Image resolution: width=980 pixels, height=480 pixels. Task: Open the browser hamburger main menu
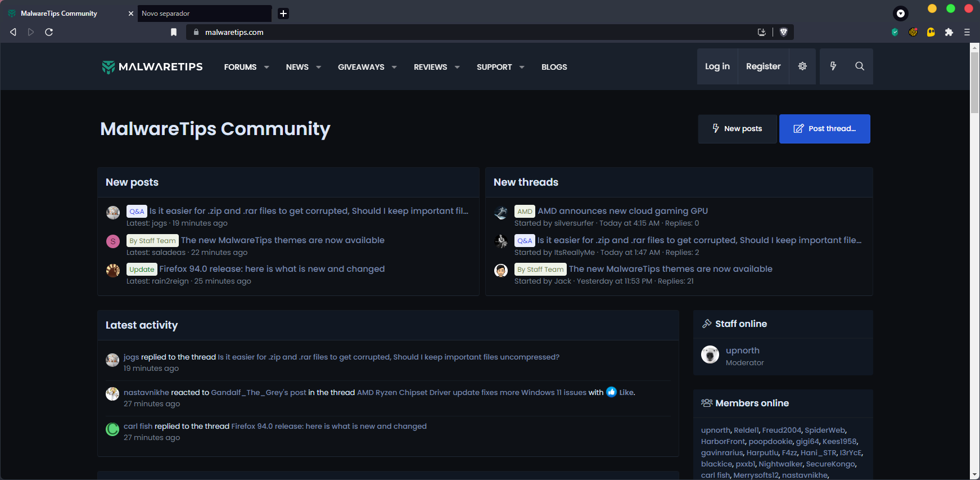coord(967,32)
